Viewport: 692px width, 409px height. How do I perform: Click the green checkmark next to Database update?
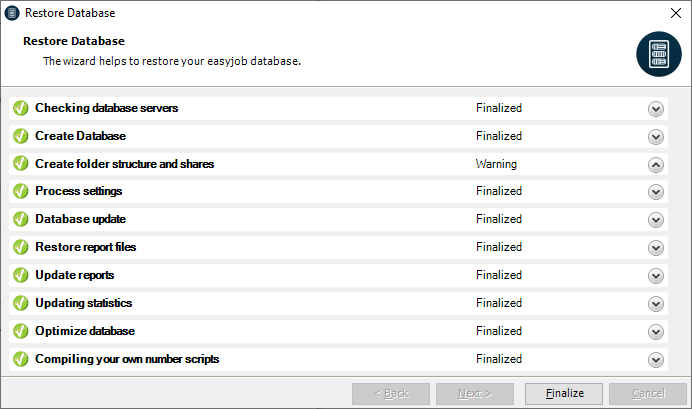point(21,219)
